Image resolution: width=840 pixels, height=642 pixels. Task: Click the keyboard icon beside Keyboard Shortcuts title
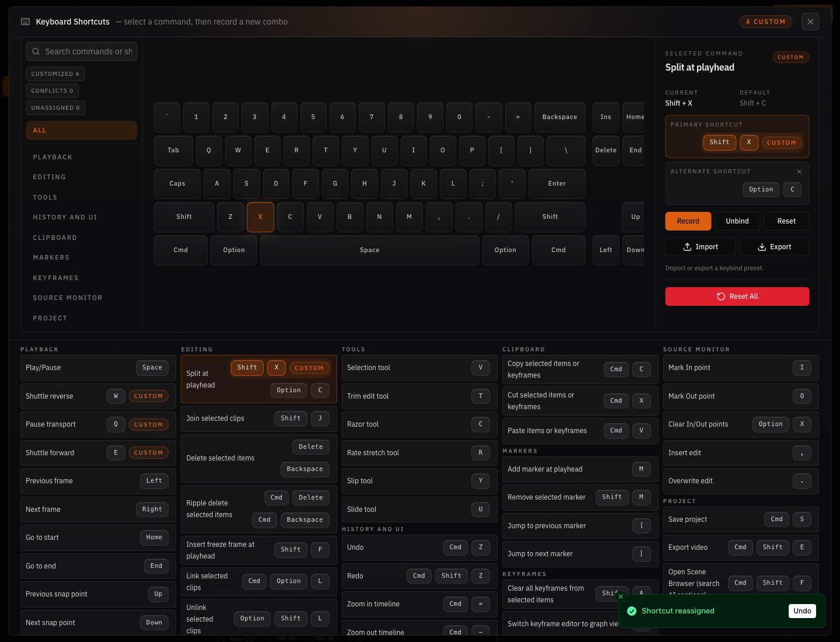pos(25,22)
